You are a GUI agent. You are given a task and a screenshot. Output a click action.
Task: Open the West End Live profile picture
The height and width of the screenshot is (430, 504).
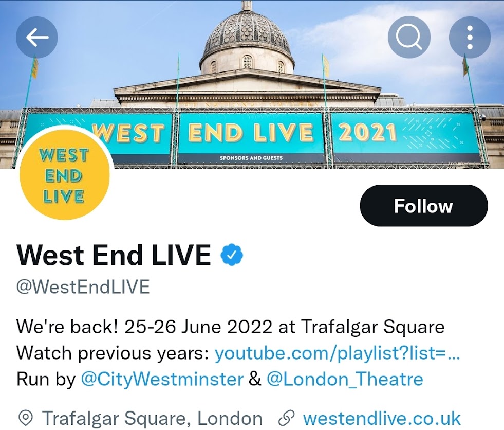[x=64, y=174]
